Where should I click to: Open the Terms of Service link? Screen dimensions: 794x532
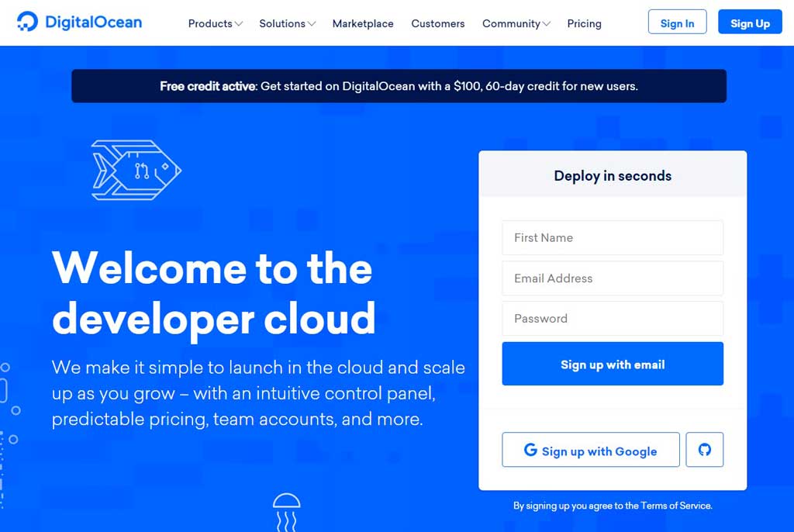(675, 506)
